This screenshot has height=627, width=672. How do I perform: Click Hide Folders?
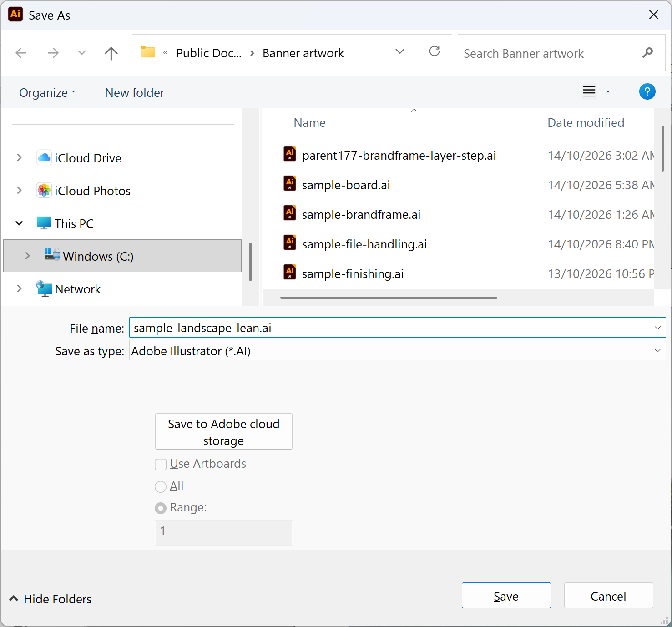[x=50, y=599]
